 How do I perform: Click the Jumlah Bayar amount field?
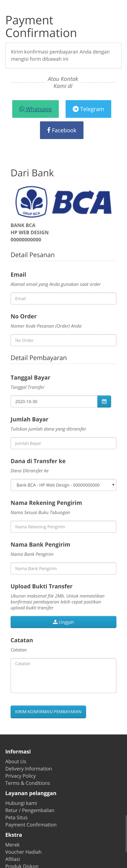(x=63, y=443)
